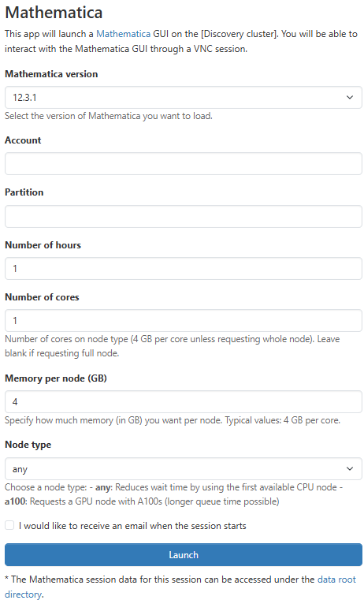This screenshot has width=364, height=600.
Task: Click the 'receive an email when session starts' label
Action: tap(132, 526)
